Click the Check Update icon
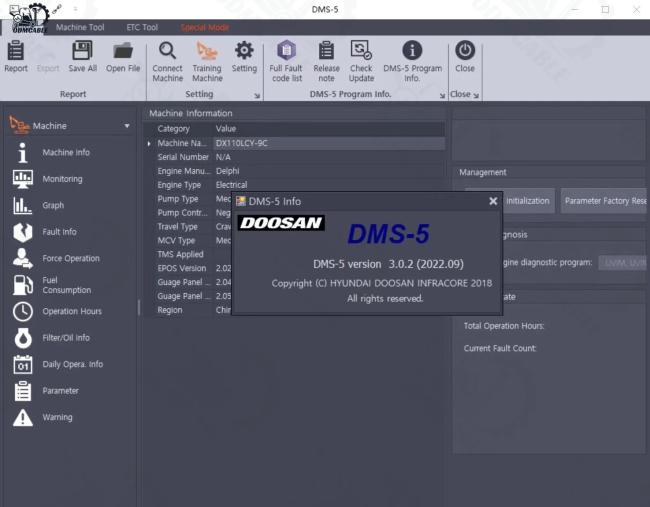The image size is (650, 507). 361,61
